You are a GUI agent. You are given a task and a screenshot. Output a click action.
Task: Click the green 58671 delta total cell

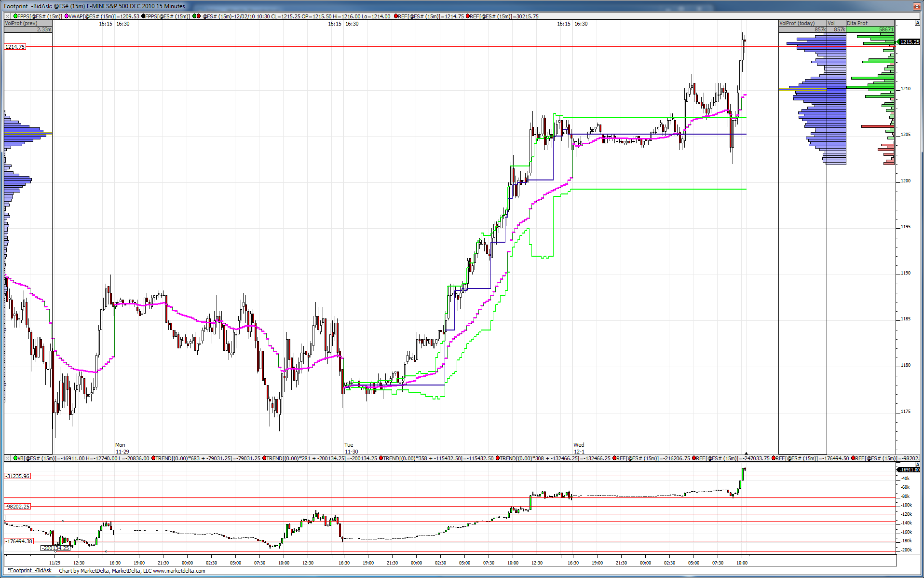[870, 29]
